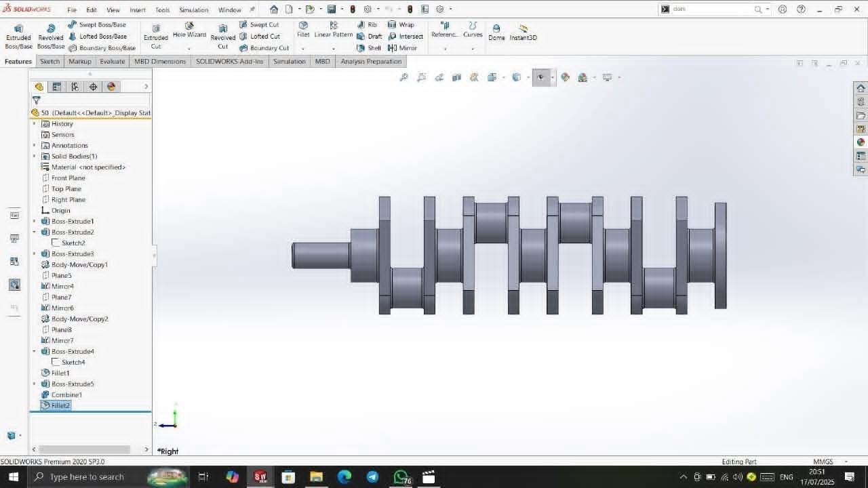Pick the Boundary Cut tool

click(x=264, y=48)
